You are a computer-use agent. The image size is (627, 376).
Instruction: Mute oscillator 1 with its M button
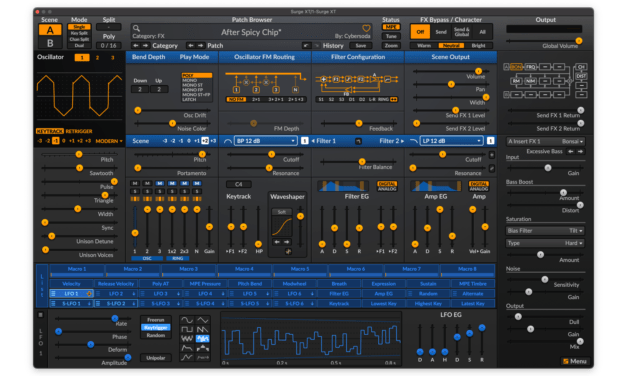click(135, 183)
